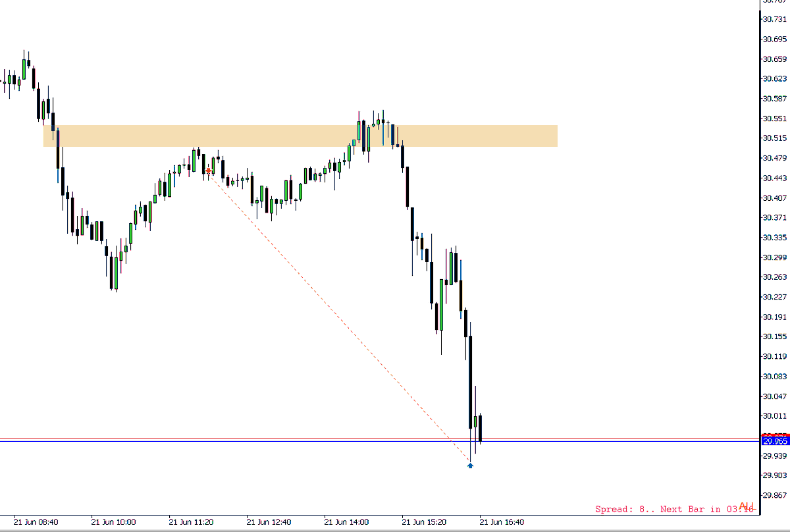The width and height of the screenshot is (790, 532).
Task: Click the Next Bar countdown timer text
Action: (691, 509)
